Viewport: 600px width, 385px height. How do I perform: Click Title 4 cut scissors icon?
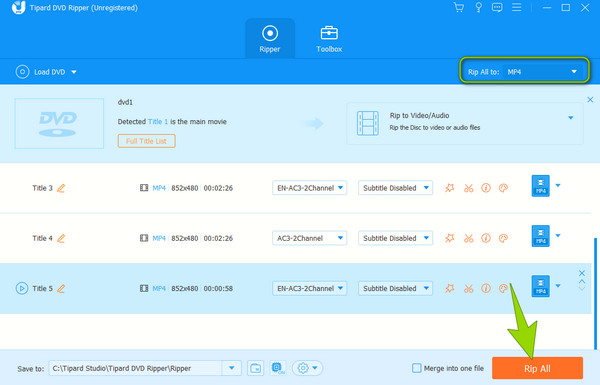pos(468,238)
